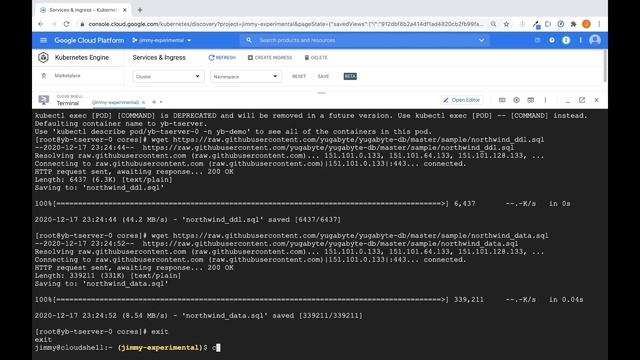
Task: Expand the Namespace filter dropdown
Action: (246, 76)
